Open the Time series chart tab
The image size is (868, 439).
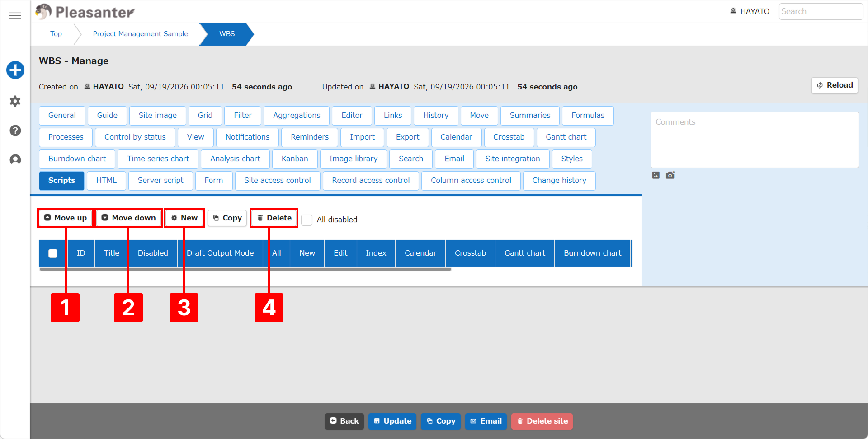pyautogui.click(x=158, y=159)
